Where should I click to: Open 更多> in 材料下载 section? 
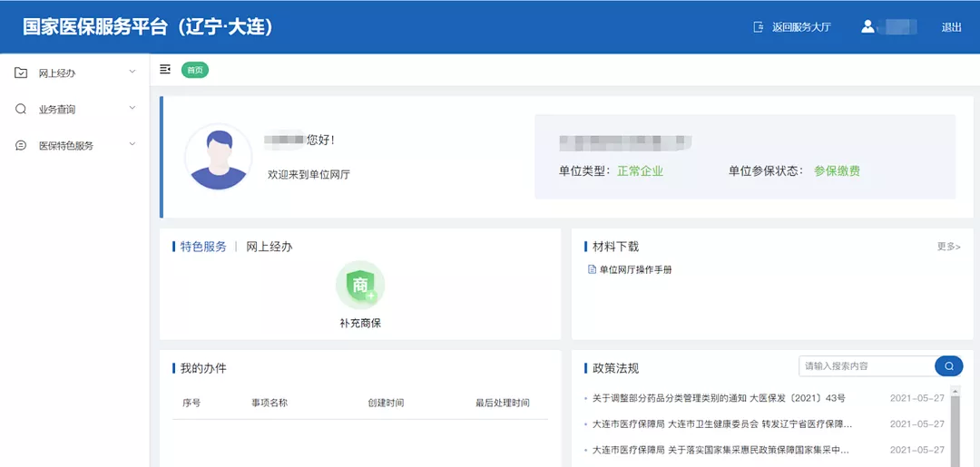(x=948, y=247)
